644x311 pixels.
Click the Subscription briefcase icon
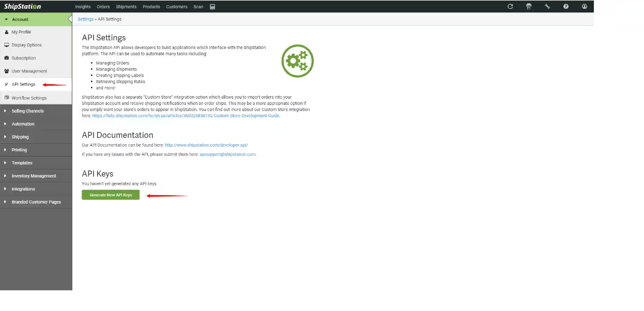[x=6, y=58]
